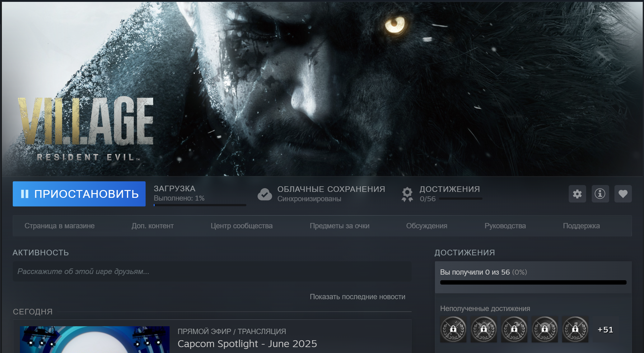Open the Руководства tab
The image size is (644, 353).
click(505, 226)
